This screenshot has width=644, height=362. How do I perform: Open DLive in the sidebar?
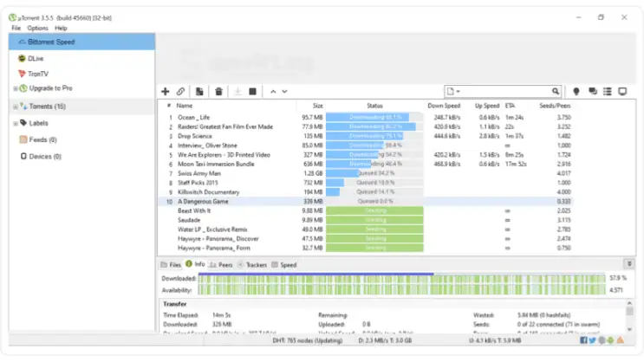36,58
